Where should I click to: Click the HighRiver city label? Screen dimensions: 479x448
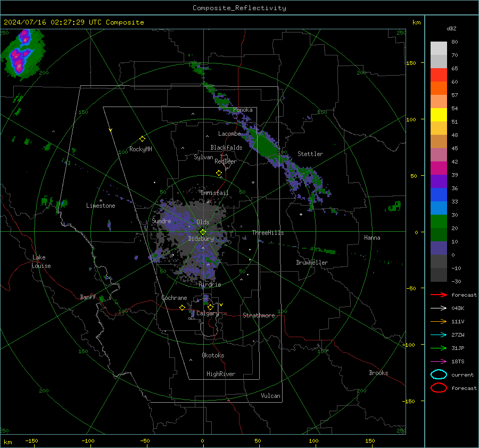(221, 374)
